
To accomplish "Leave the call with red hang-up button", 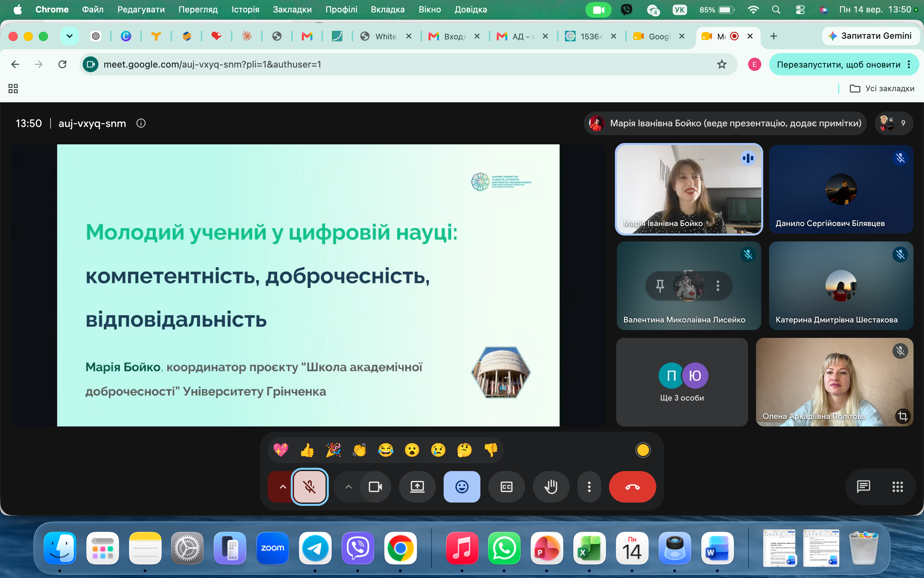I will pyautogui.click(x=632, y=486).
